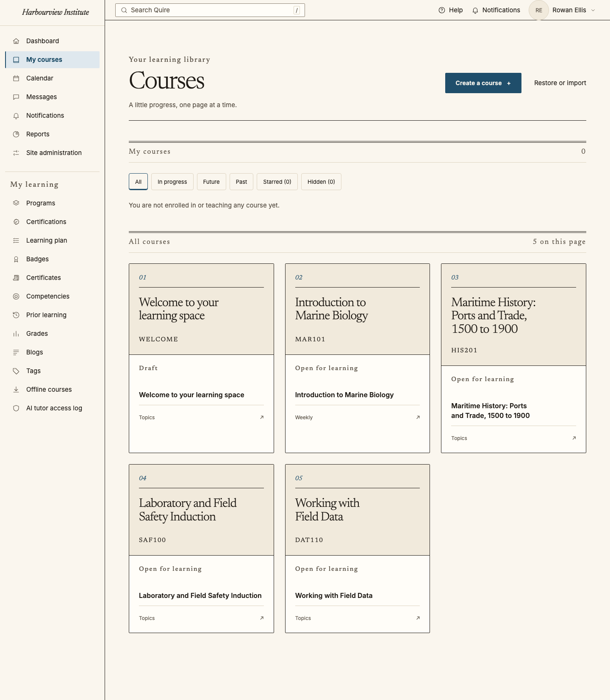Open Messages chat icon
The image size is (610, 700).
[x=16, y=97]
